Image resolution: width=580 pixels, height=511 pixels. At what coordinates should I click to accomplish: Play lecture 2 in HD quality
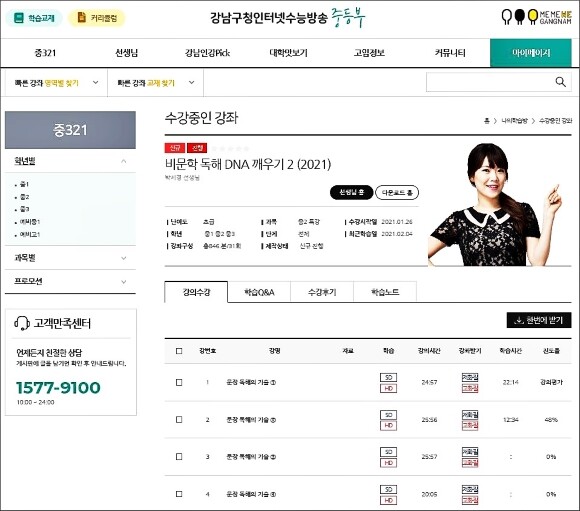click(x=388, y=426)
